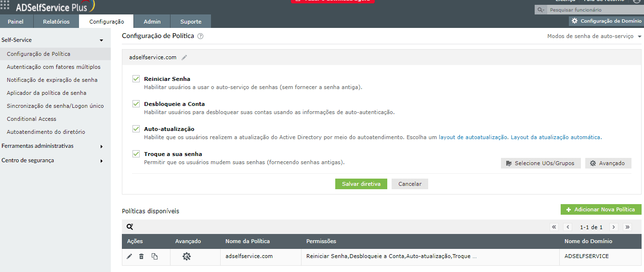Open the Admin tab
Viewport: 644px width, 272px height.
[152, 22]
